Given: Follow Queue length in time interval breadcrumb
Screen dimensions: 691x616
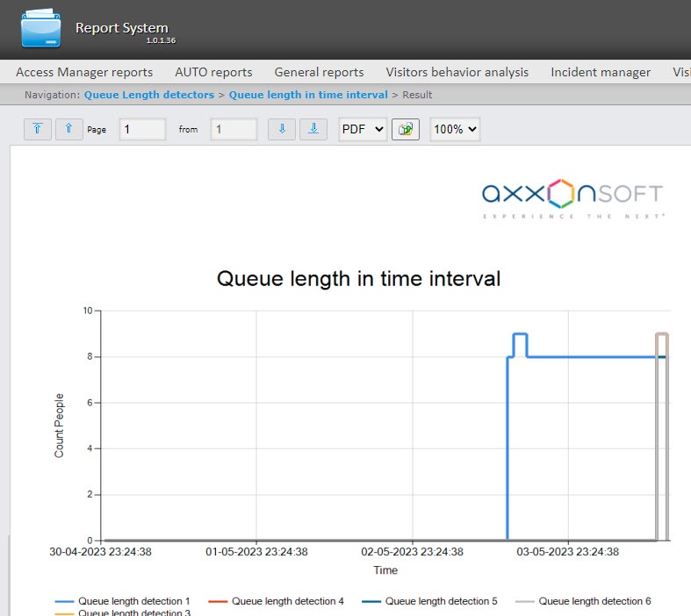Looking at the screenshot, I should coord(308,95).
